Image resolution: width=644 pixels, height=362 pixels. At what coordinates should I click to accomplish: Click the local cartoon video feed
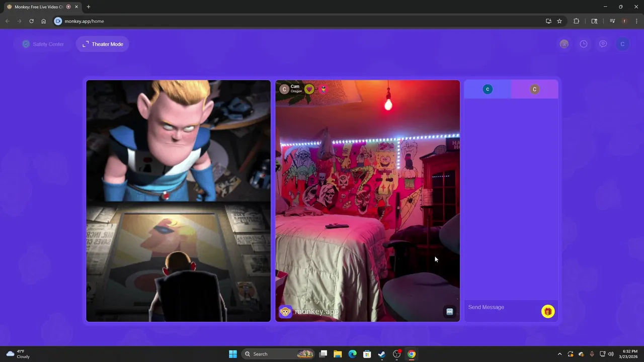coord(178,201)
